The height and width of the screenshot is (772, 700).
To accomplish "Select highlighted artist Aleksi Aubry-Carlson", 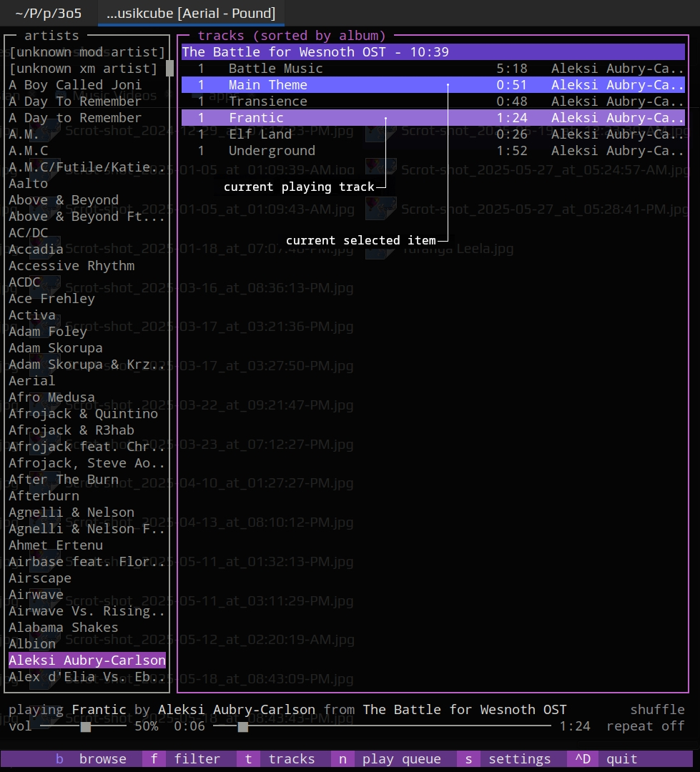I will tap(87, 660).
